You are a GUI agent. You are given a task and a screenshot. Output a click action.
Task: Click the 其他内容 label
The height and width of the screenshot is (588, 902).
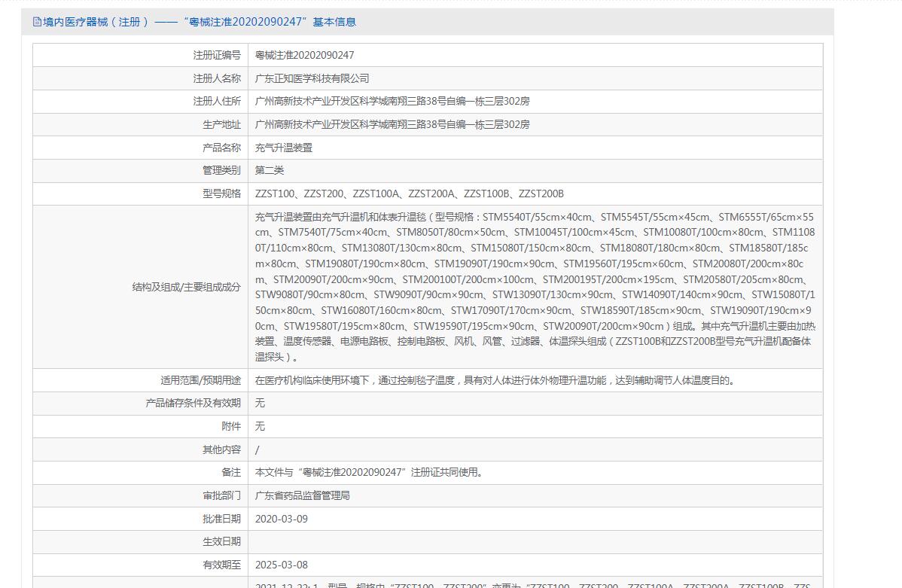[221, 450]
